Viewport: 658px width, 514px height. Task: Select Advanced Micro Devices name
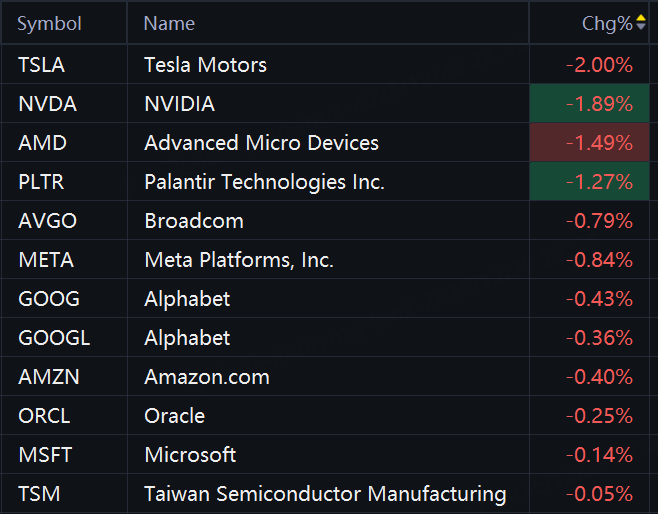coord(261,143)
